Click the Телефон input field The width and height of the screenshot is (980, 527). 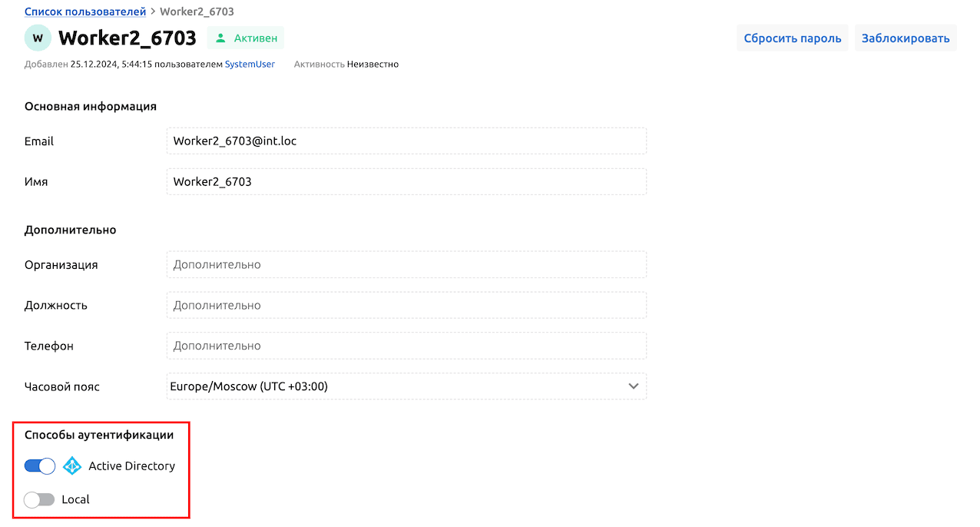(x=406, y=346)
